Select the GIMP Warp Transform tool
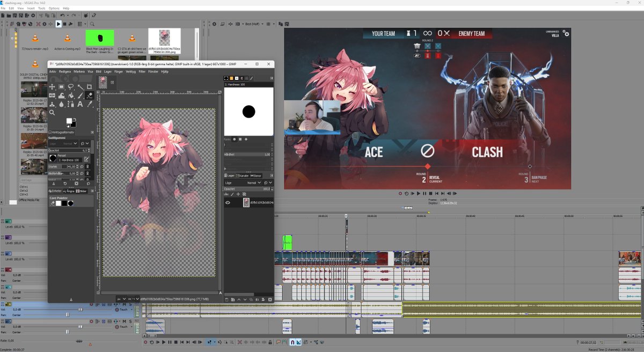644x352 pixels. (61, 96)
